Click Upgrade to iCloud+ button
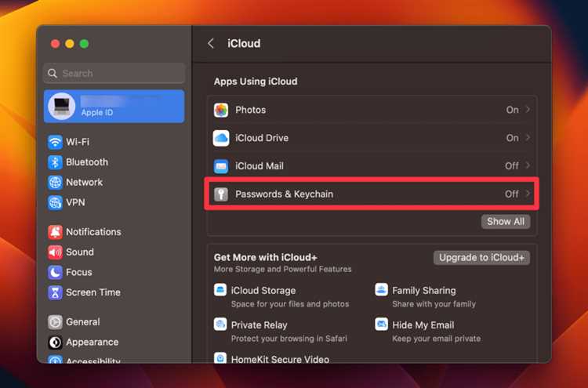The image size is (588, 388). click(x=481, y=258)
